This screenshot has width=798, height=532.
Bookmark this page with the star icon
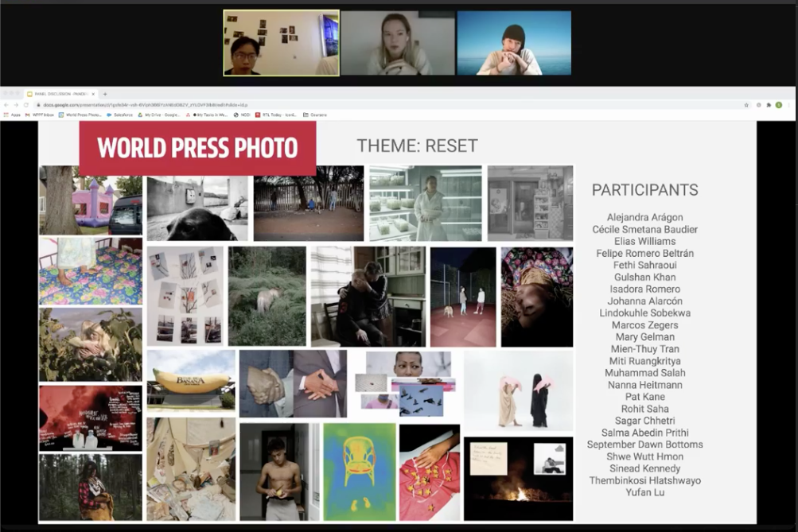tap(746, 105)
